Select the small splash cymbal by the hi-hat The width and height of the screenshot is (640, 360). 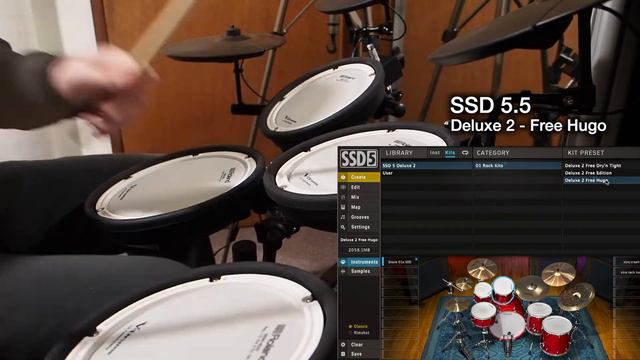pyautogui.click(x=463, y=283)
